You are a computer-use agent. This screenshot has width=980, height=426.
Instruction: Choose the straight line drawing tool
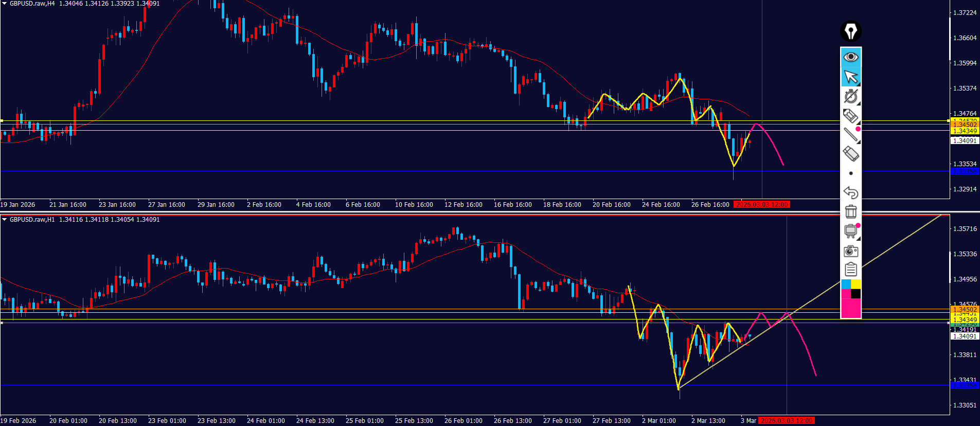click(x=850, y=134)
